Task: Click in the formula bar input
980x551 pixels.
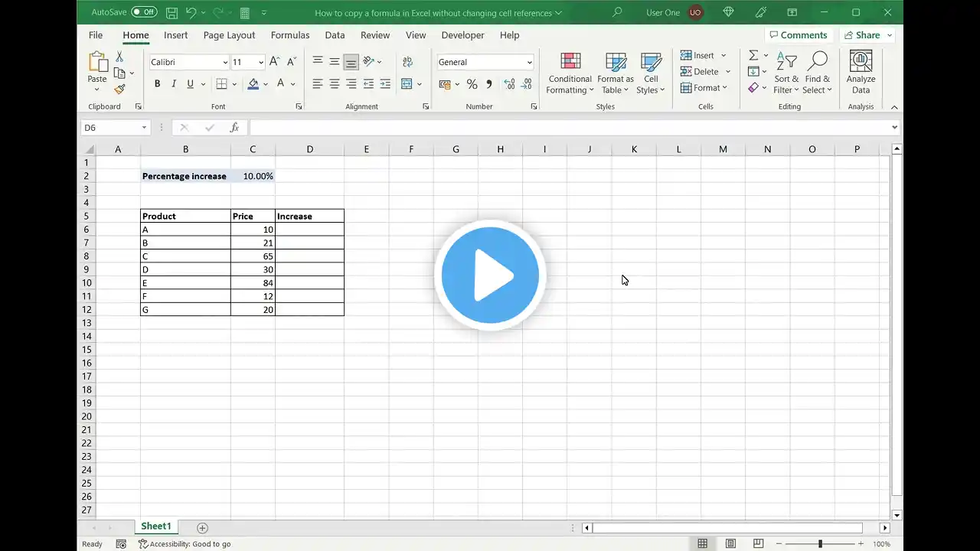Action: pos(569,128)
